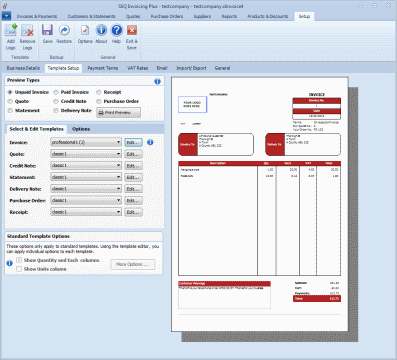Expand the Invoice template dropdown
Screen dimensions: 397x360
tap(86, 142)
